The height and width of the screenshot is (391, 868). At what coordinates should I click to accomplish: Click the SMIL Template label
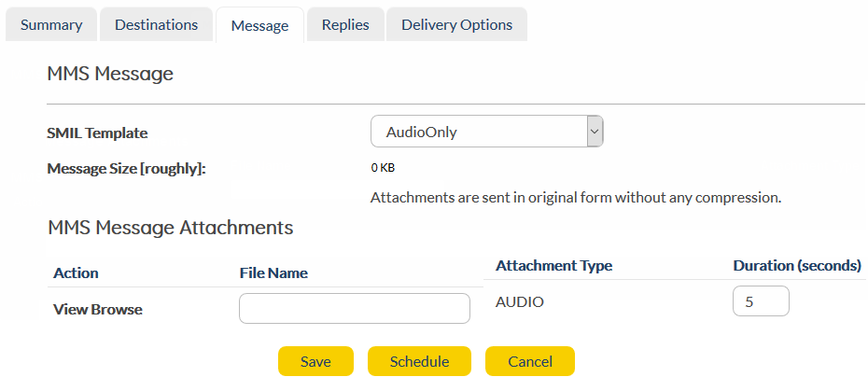click(x=97, y=133)
